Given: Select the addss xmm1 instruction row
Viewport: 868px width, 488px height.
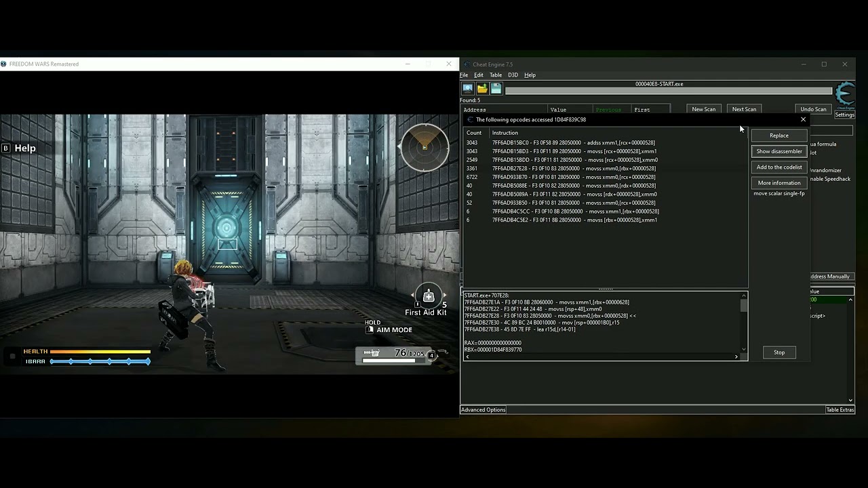Looking at the screenshot, I should coord(606,143).
